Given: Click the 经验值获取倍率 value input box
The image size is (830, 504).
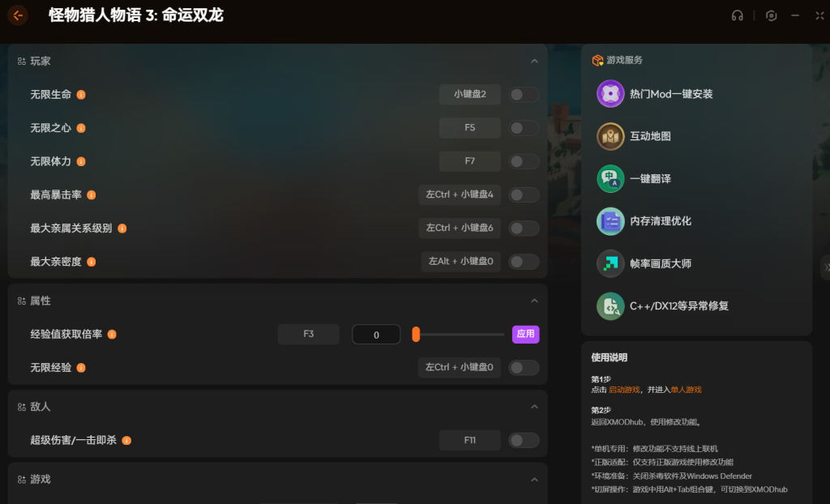Looking at the screenshot, I should pyautogui.click(x=376, y=334).
